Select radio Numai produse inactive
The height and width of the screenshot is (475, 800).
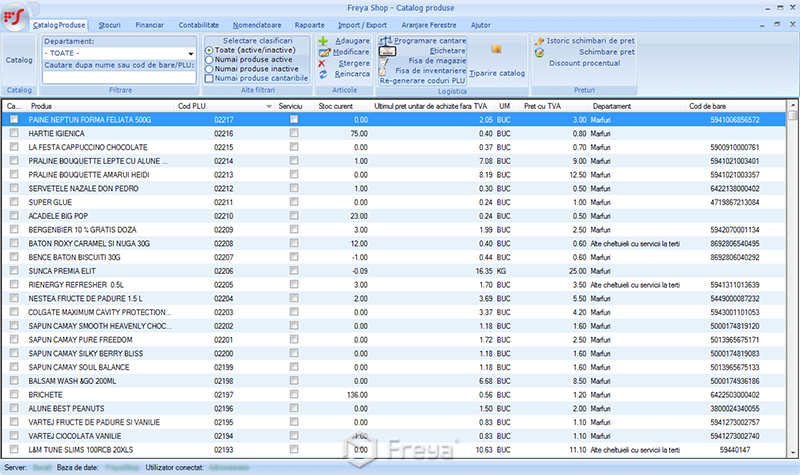[209, 69]
